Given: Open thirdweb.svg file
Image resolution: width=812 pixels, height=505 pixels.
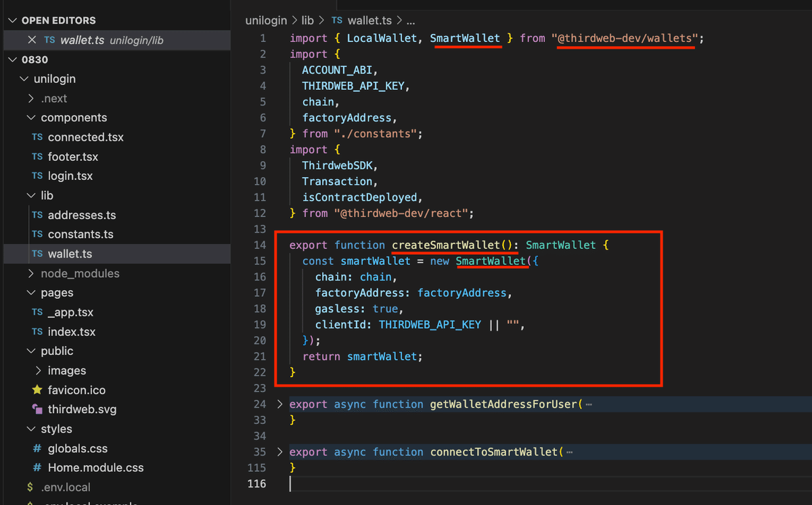Looking at the screenshot, I should tap(82, 410).
